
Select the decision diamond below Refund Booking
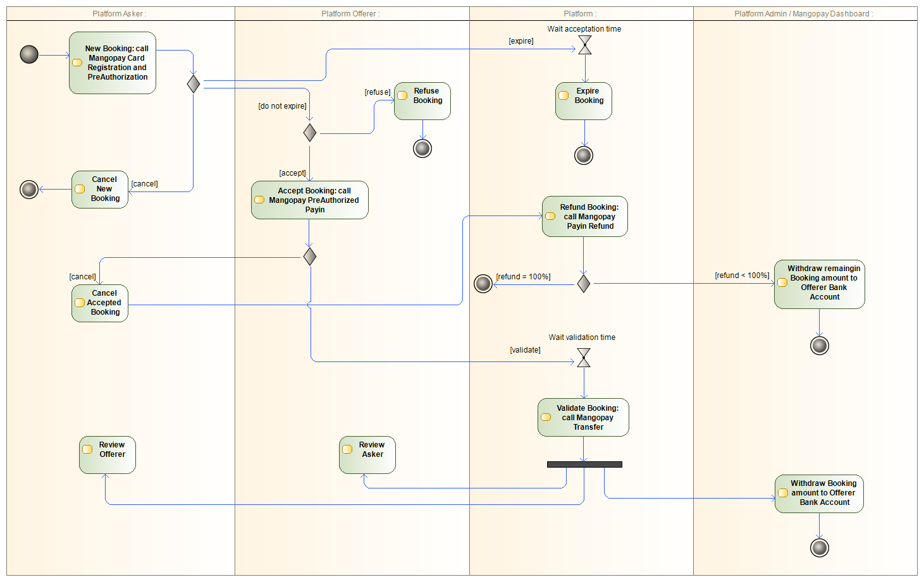pos(584,284)
